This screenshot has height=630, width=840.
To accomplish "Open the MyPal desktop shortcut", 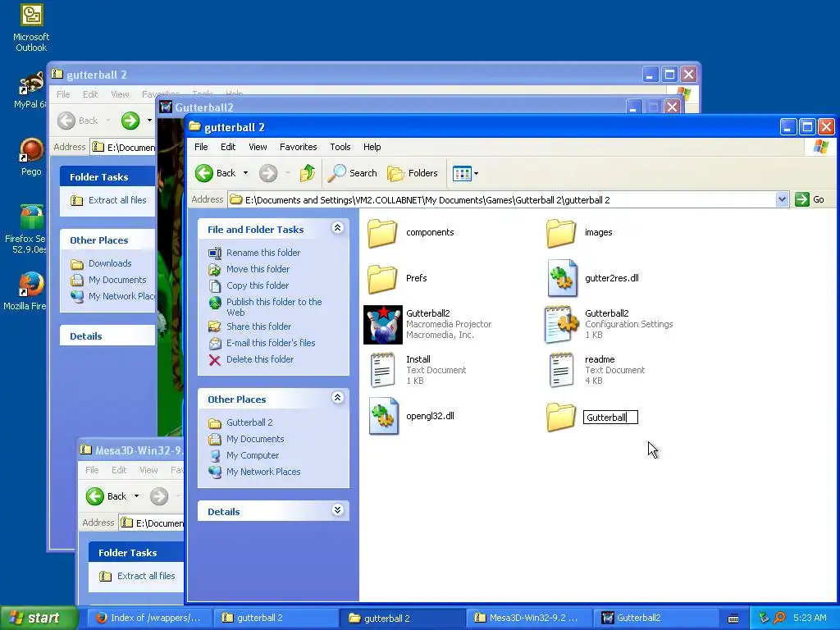I will 30,89.
